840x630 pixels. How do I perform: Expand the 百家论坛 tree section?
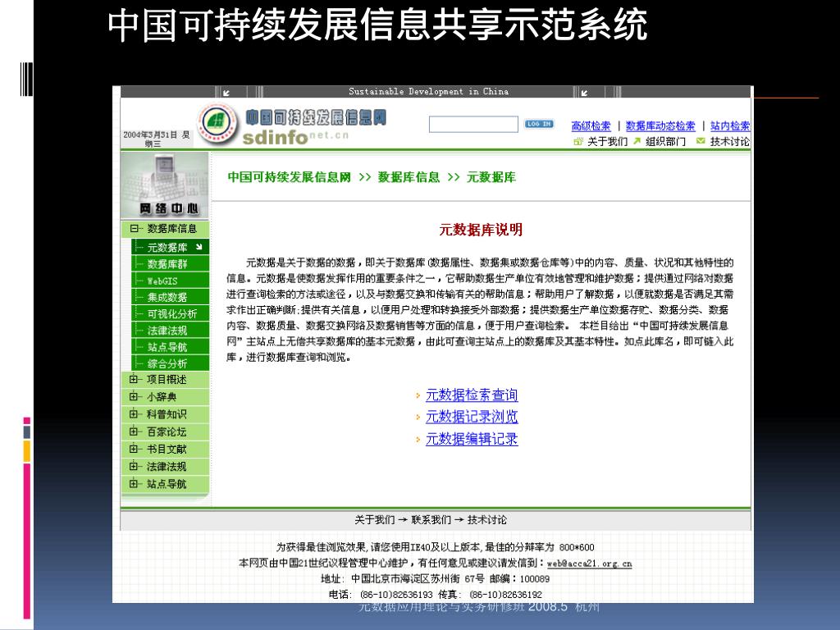click(x=134, y=431)
